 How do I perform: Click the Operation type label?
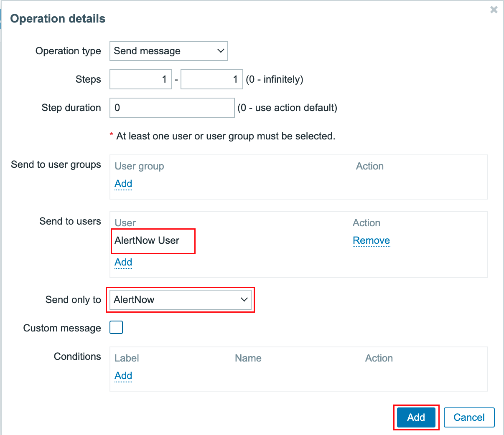tap(68, 51)
